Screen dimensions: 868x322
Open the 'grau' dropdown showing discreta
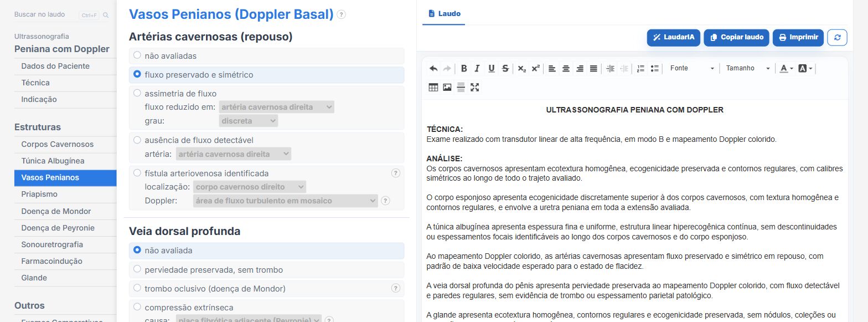(x=249, y=121)
